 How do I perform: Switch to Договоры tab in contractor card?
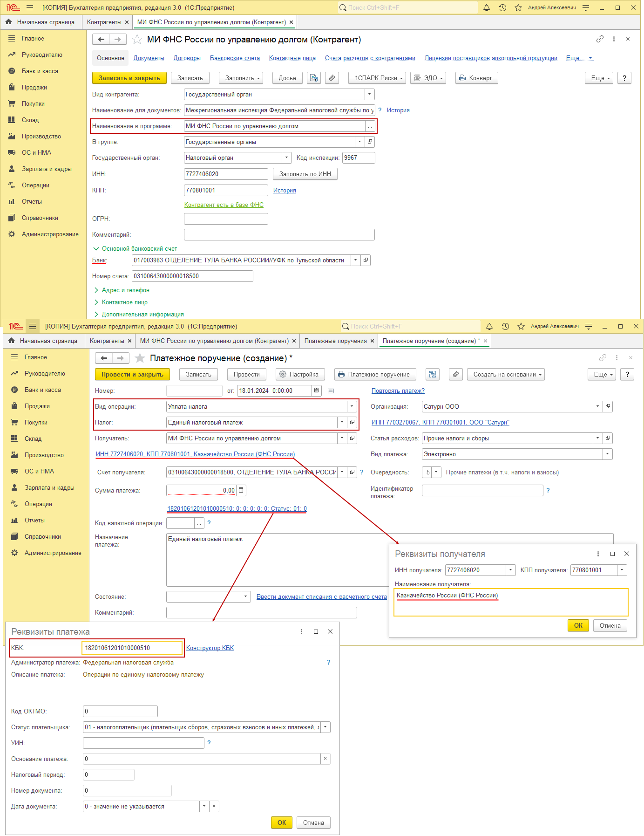point(187,58)
